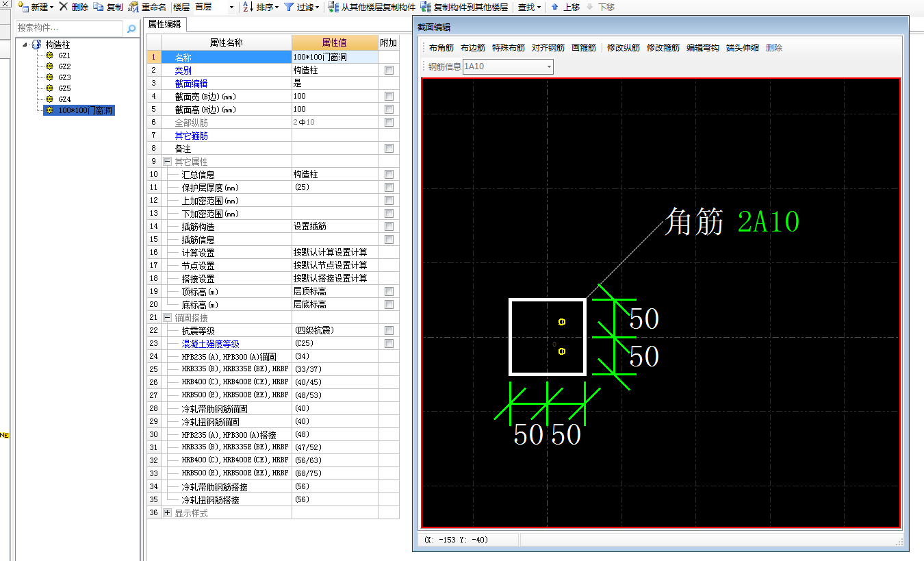Image resolution: width=924 pixels, height=561 pixels.
Task: Delete the selected component with 删除
Action: tap(74, 7)
